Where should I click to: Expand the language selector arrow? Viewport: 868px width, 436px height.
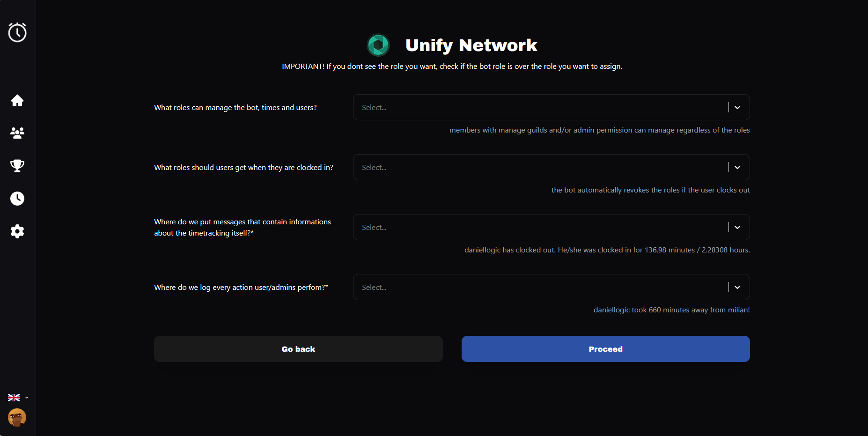tap(27, 398)
